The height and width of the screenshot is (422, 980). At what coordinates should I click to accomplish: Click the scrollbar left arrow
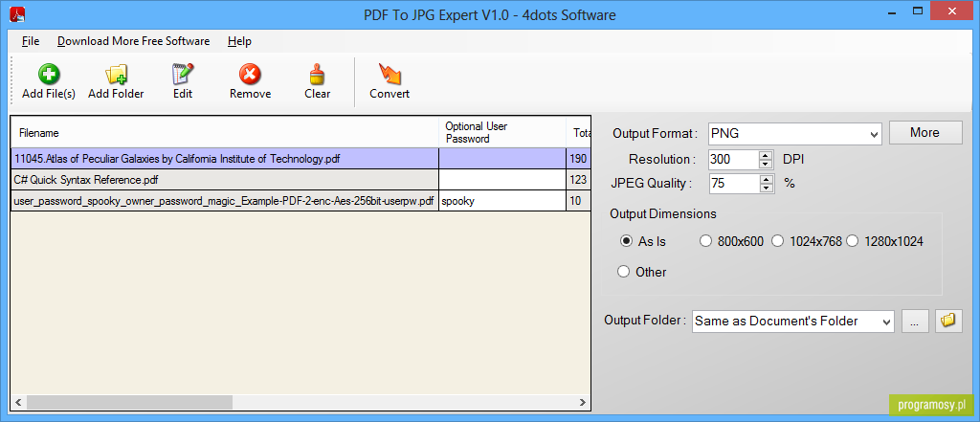click(19, 402)
